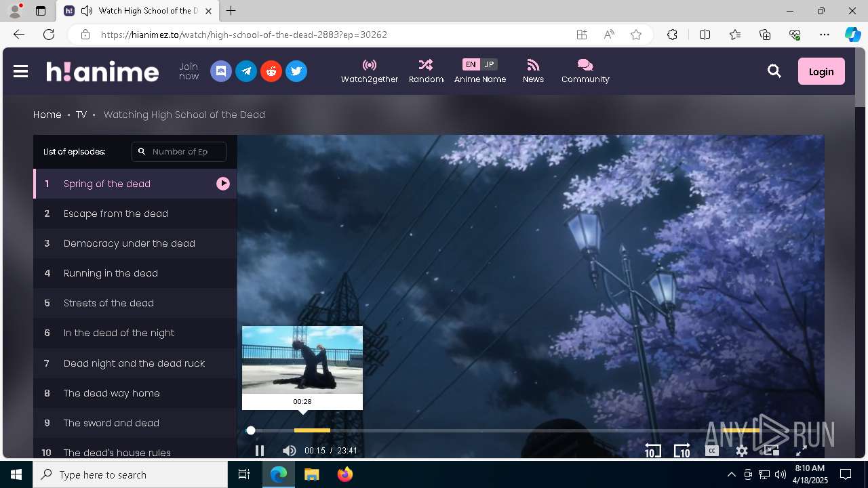Skip forward 10 seconds in video
The image size is (868, 488).
682,451
